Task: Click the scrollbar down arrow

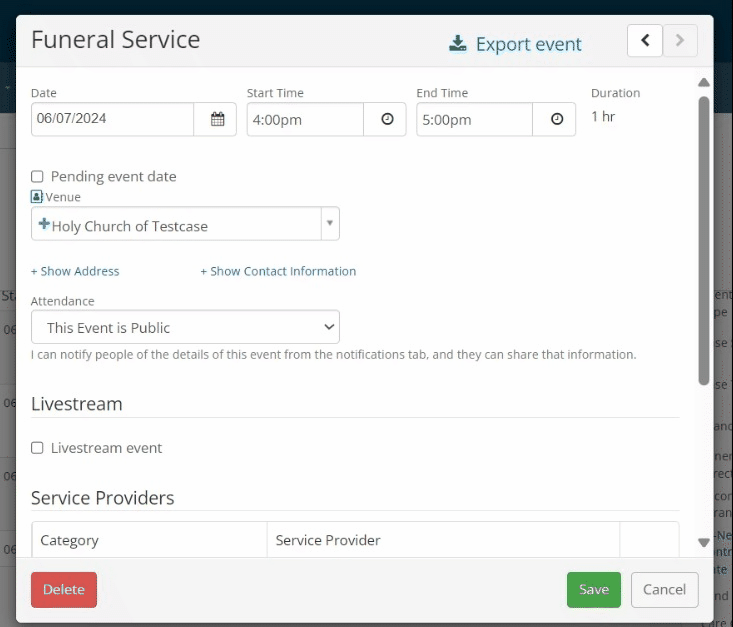Action: [704, 542]
